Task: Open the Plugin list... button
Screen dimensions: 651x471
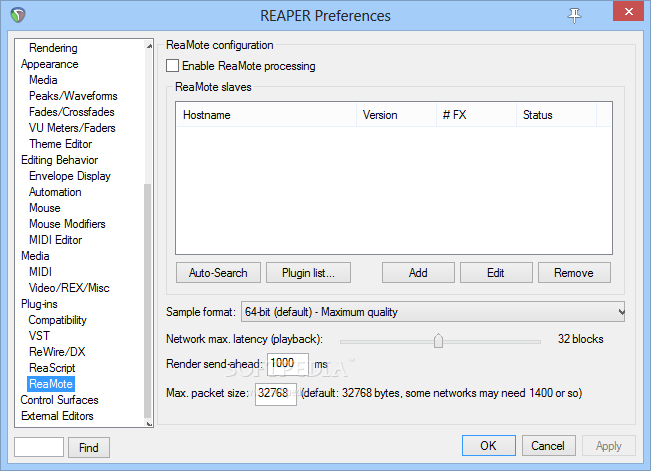Action: [308, 272]
